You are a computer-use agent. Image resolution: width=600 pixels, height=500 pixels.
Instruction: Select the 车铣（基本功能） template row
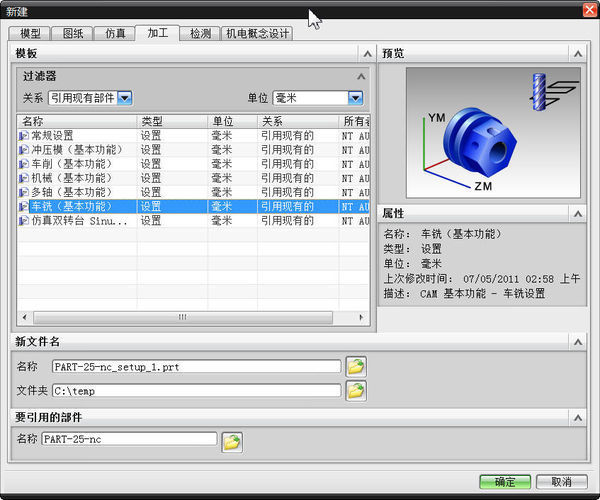193,206
